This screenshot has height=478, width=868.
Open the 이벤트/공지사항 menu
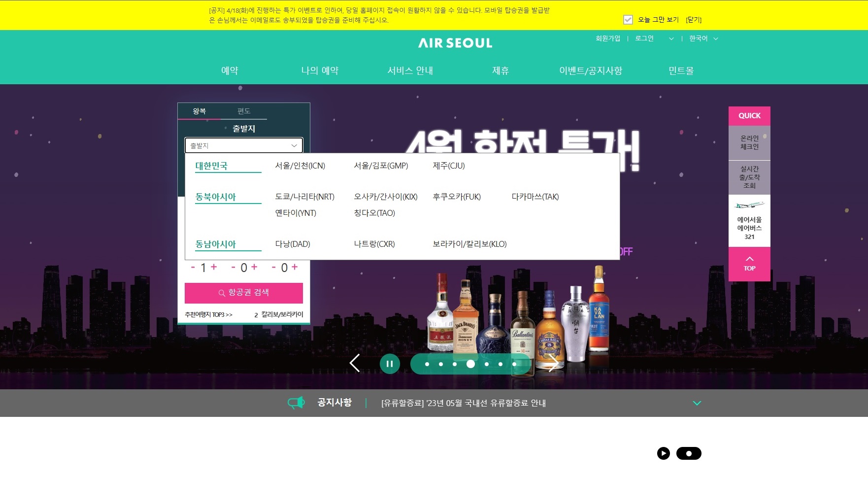(x=591, y=70)
